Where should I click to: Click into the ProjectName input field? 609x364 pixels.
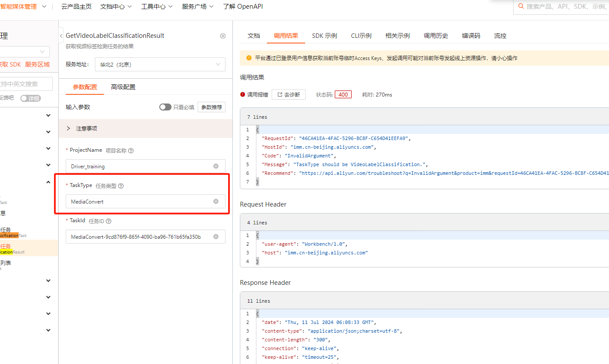point(145,166)
